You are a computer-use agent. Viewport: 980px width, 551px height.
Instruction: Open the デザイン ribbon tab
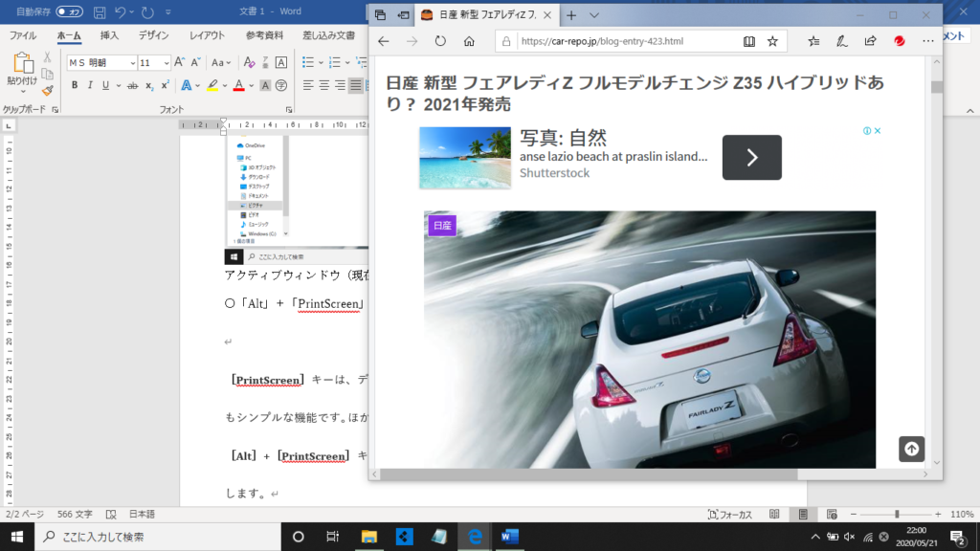[153, 35]
